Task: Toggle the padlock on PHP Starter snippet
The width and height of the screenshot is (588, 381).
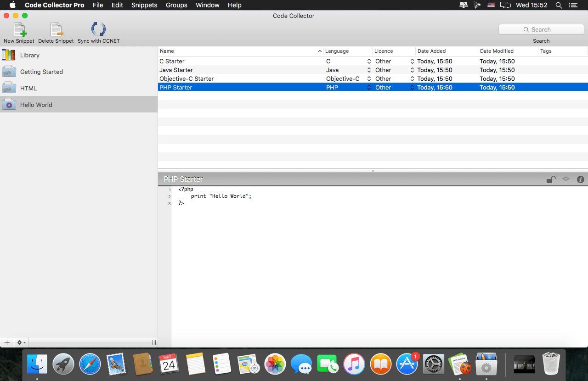Action: (551, 179)
